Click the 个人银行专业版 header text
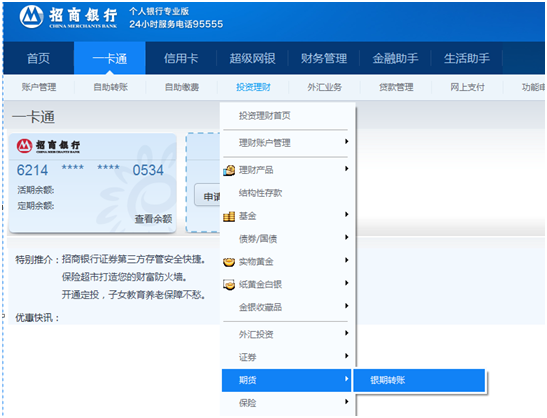 click(159, 12)
